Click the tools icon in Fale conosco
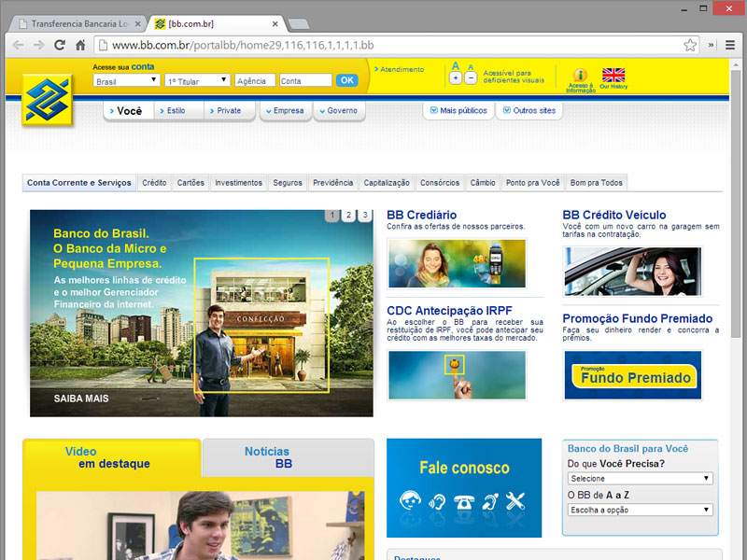The height and width of the screenshot is (560, 747). 515,501
